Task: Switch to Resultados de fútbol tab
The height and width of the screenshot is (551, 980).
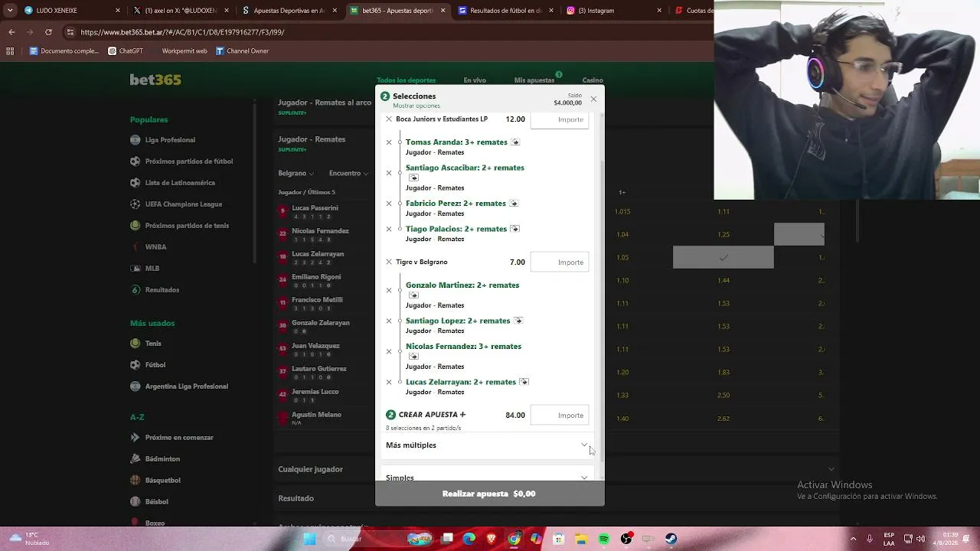Action: tap(507, 11)
